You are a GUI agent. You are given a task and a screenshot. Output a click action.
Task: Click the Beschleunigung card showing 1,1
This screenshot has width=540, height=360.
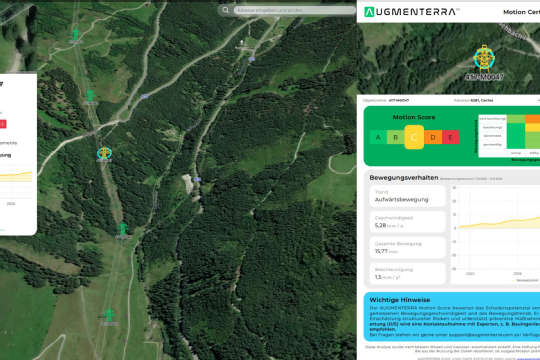[x=407, y=274]
